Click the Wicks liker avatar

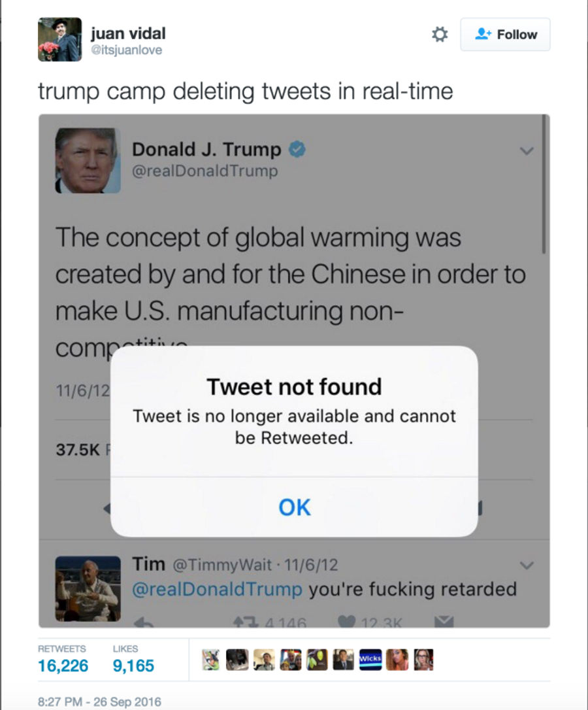pyautogui.click(x=370, y=659)
